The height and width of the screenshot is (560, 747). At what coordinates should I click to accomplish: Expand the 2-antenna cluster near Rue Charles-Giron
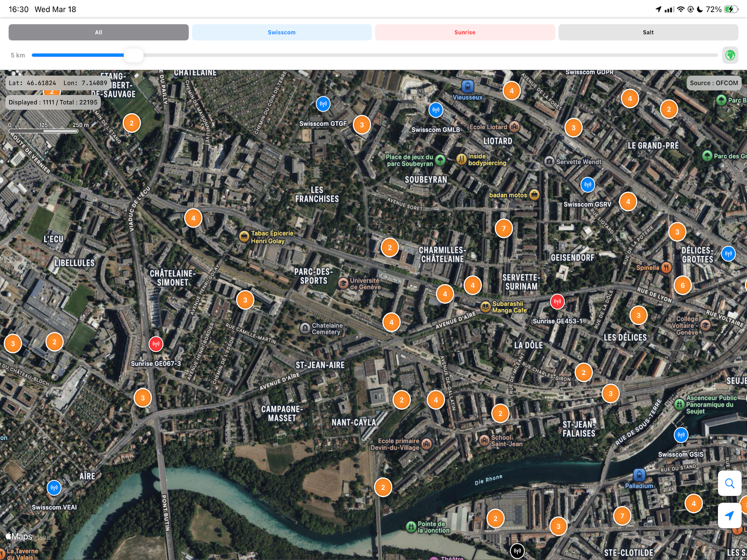[583, 372]
